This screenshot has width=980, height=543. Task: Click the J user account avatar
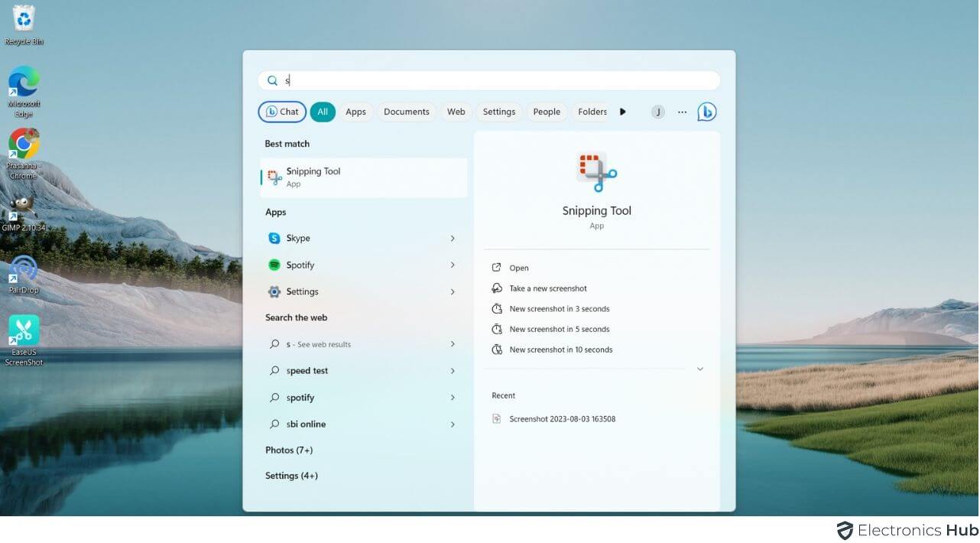657,112
